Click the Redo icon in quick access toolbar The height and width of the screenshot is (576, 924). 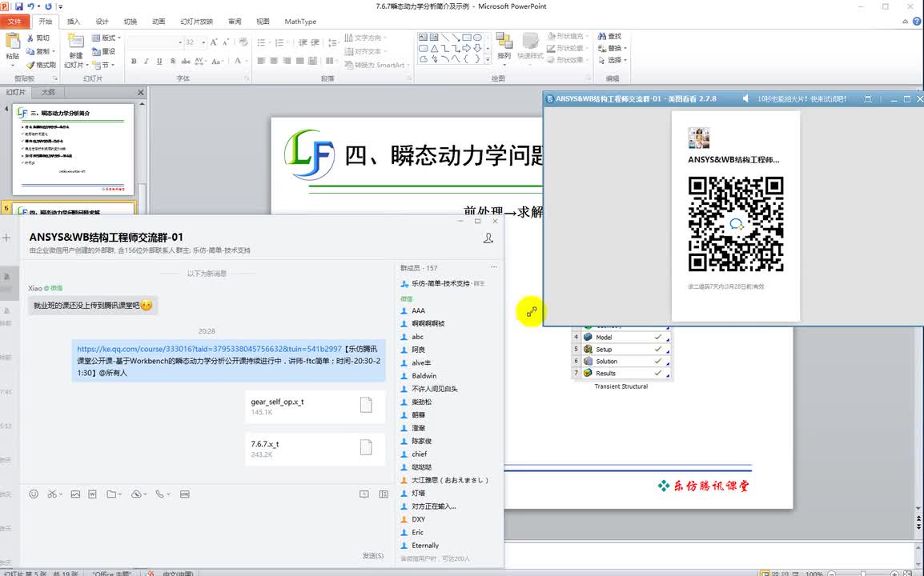tap(48, 6)
